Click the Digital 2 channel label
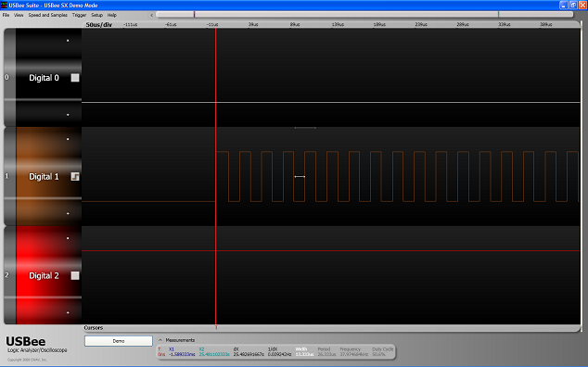 point(44,275)
